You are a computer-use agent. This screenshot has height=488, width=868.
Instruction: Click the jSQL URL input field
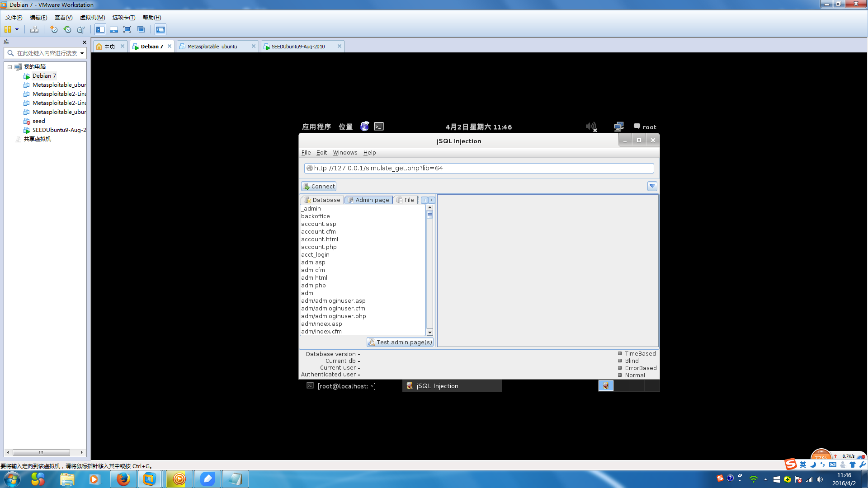click(479, 168)
